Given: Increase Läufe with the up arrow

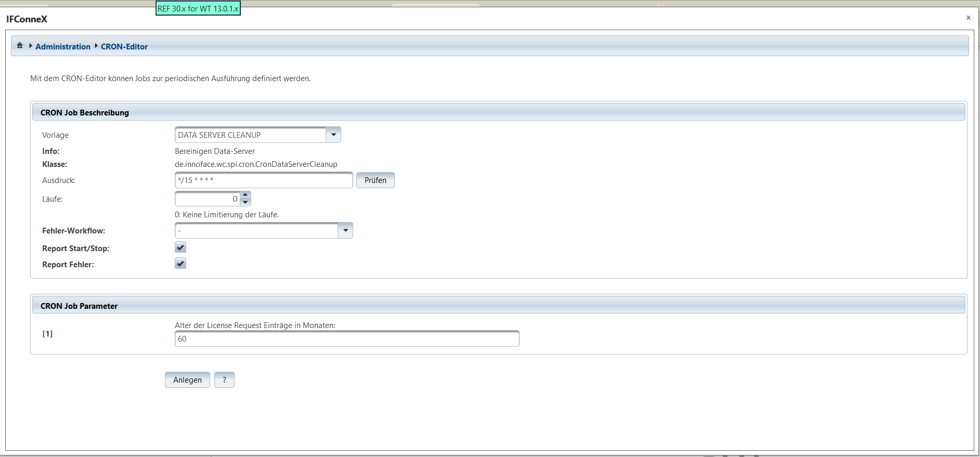Looking at the screenshot, I should pos(246,195).
